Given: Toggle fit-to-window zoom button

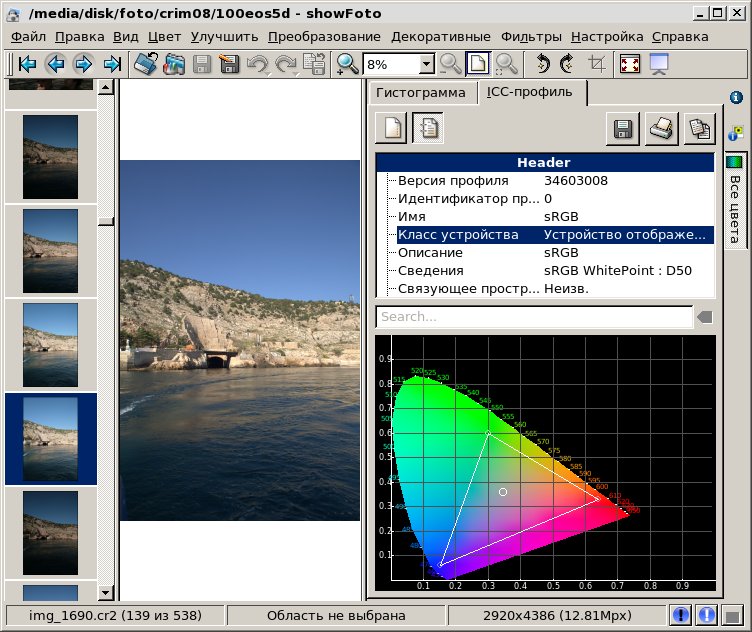Looking at the screenshot, I should pos(478,65).
